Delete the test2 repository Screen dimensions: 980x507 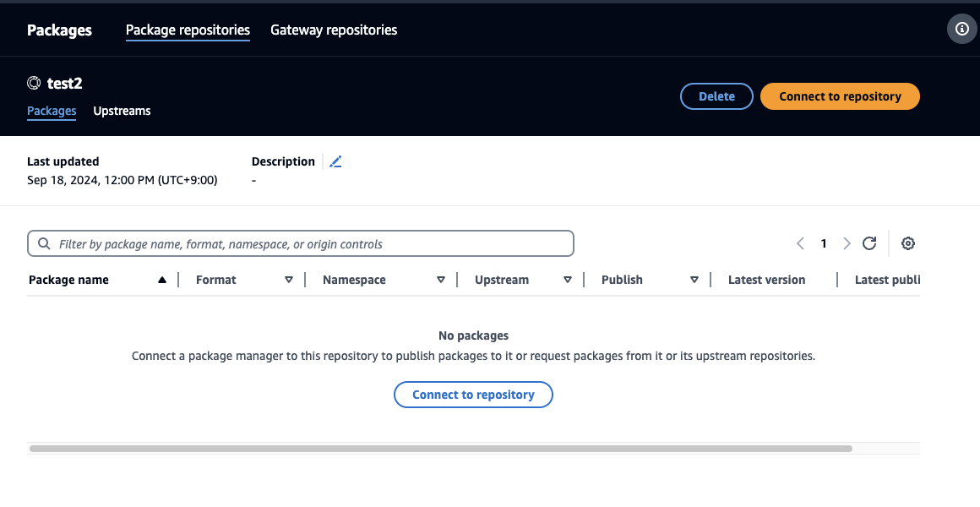716,96
